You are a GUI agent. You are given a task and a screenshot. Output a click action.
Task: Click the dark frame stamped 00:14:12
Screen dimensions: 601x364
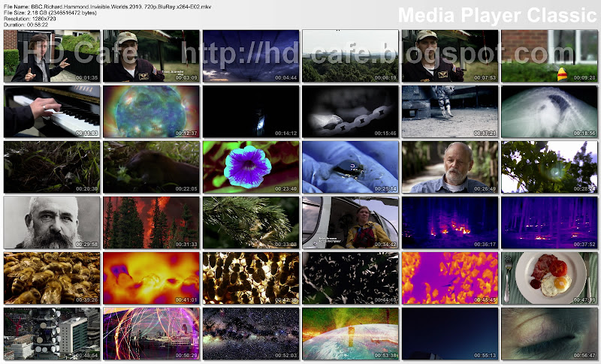pyautogui.click(x=251, y=111)
